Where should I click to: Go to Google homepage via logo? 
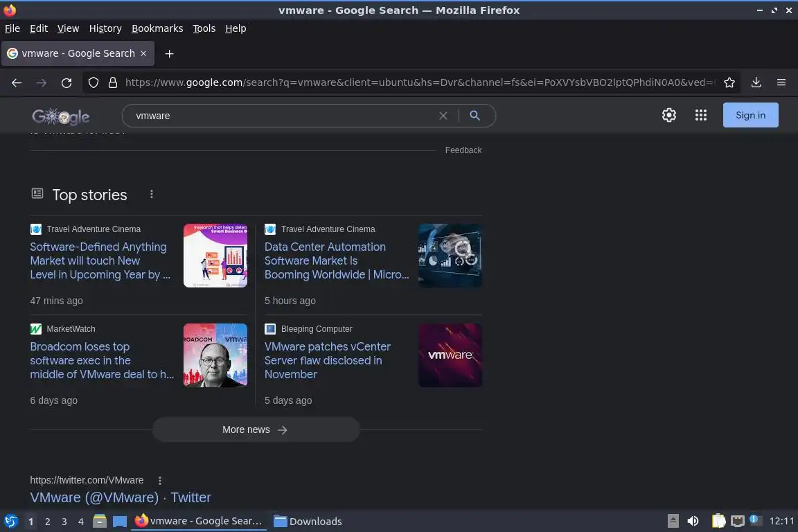click(61, 116)
